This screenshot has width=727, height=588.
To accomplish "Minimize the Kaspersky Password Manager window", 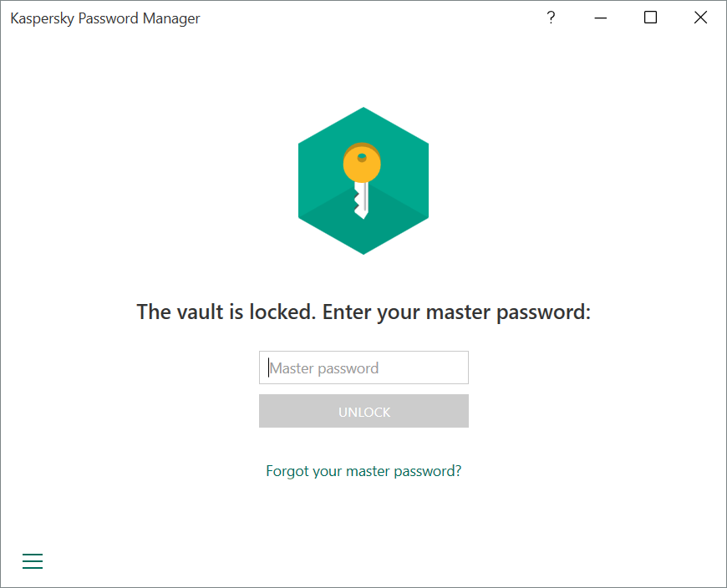I will 600,18.
